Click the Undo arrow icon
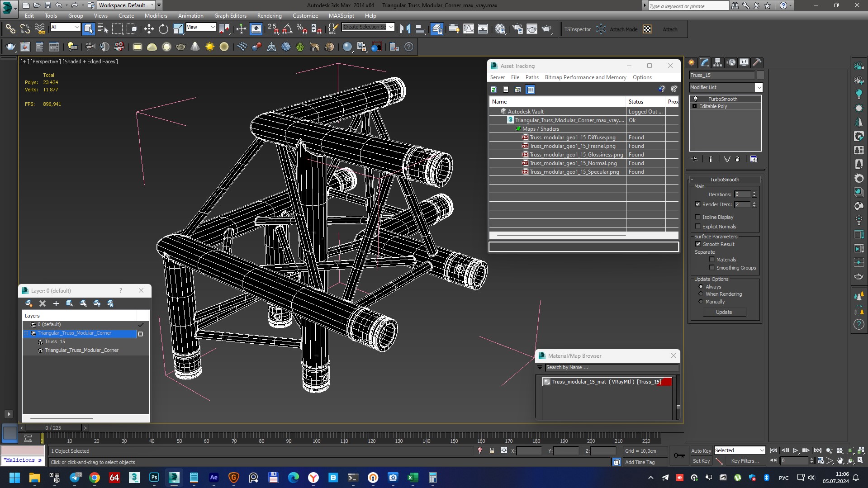This screenshot has width=868, height=488. 59,5
